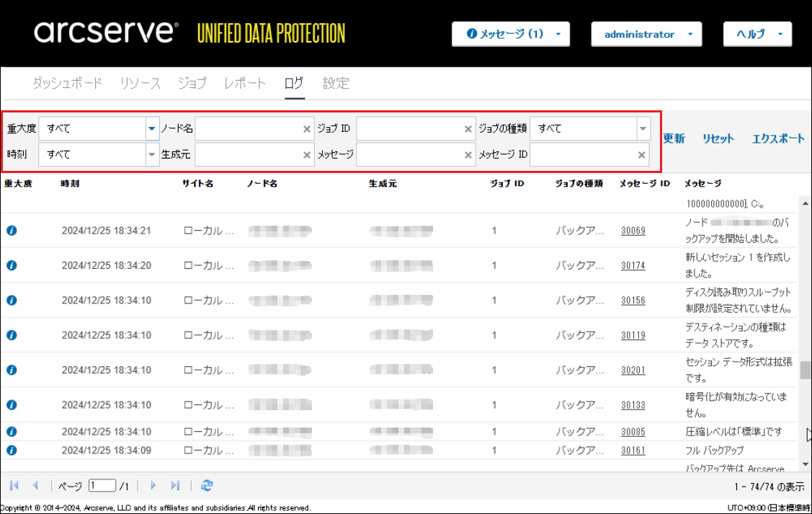Go to previous page arrow icon
The height and width of the screenshot is (514, 812).
(35, 486)
